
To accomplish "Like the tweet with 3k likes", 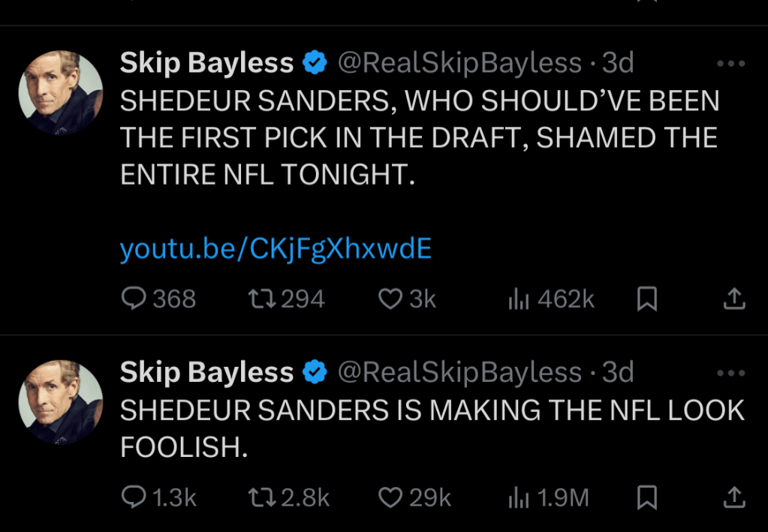I will [x=390, y=299].
